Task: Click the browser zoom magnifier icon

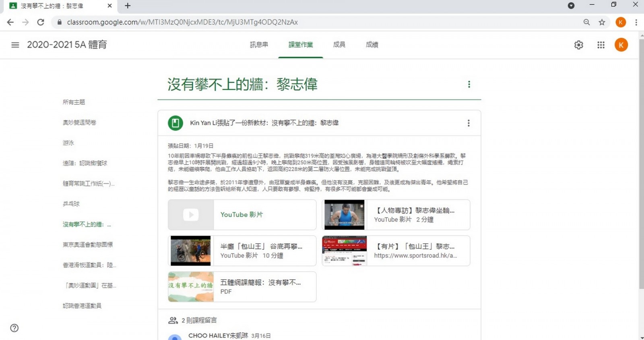Action: click(586, 22)
